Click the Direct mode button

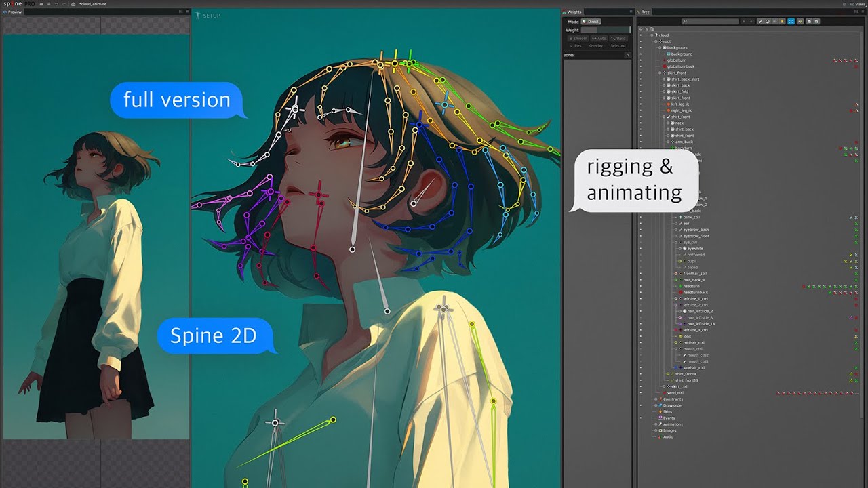[x=591, y=22]
